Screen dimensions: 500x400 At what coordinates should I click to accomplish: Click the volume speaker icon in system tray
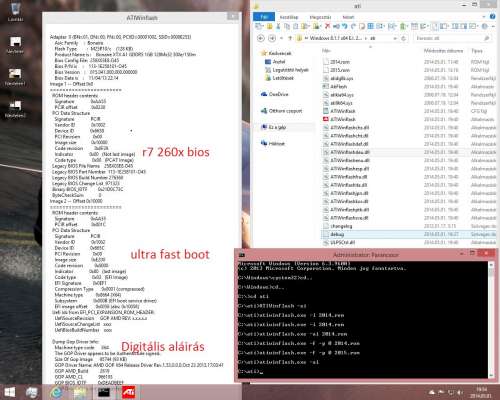pyautogui.click(x=461, y=392)
